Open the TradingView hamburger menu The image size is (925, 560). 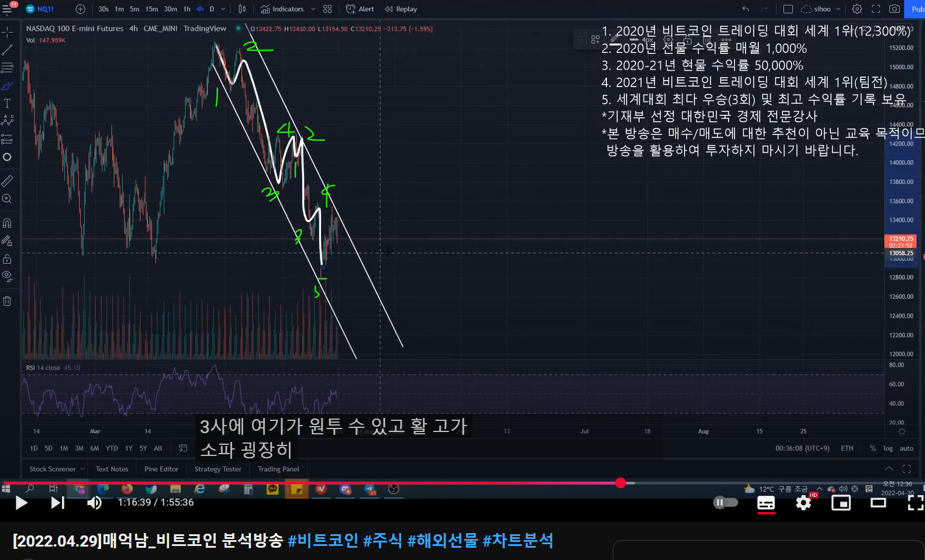tap(8, 9)
